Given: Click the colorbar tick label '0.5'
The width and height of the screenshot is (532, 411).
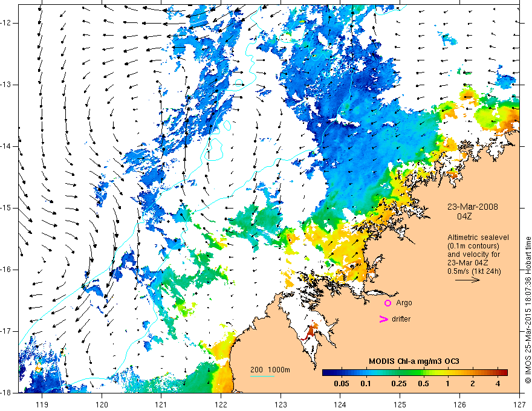Looking at the screenshot, I should tap(423, 384).
